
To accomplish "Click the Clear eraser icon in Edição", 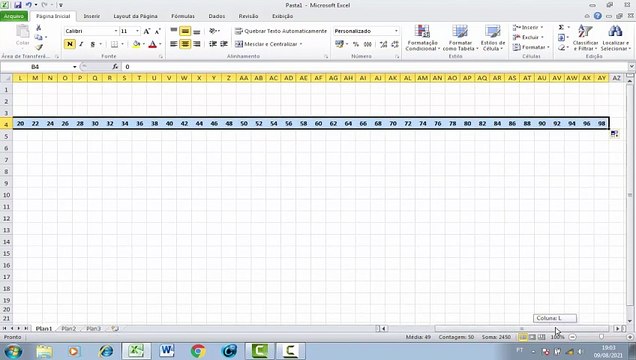I will point(561,47).
